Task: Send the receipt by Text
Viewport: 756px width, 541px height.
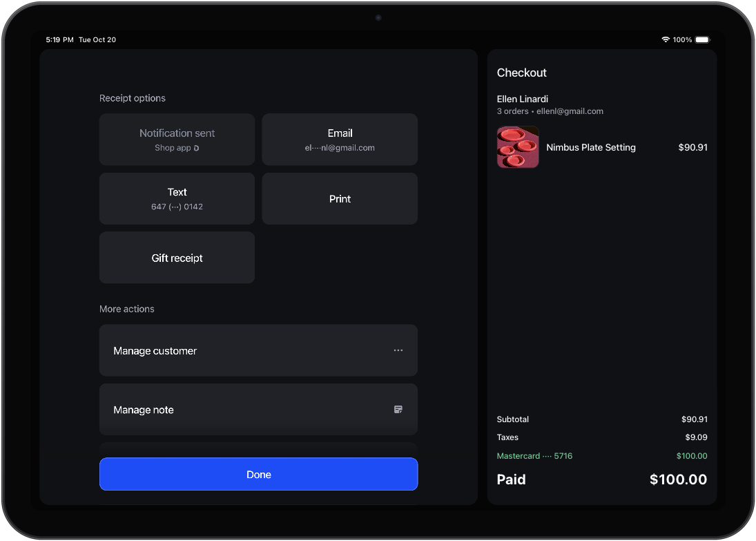Action: pyautogui.click(x=177, y=198)
